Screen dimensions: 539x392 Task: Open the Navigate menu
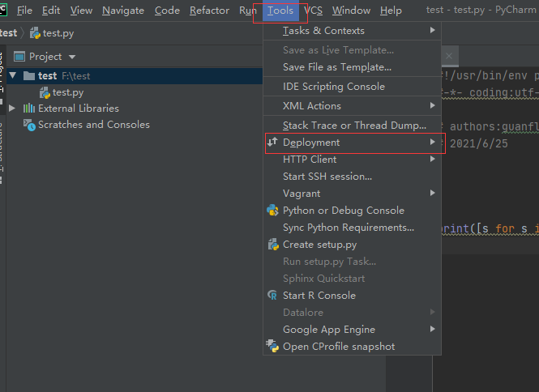123,11
